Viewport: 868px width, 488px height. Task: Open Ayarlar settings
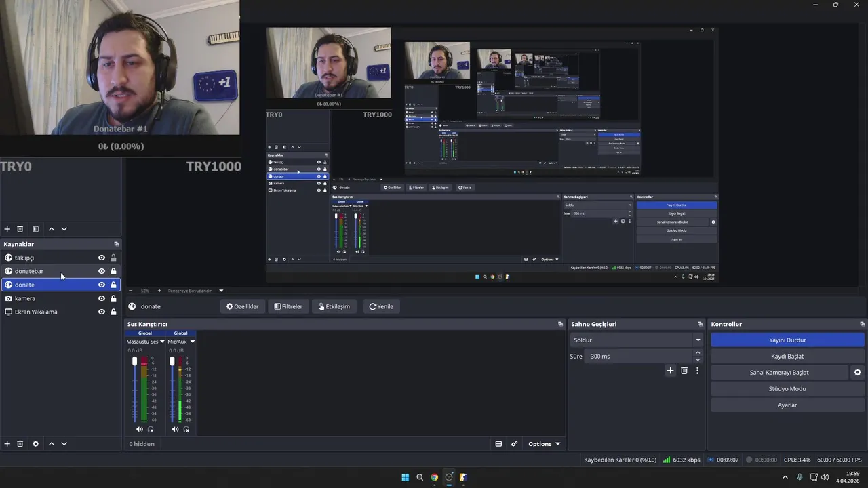click(x=787, y=405)
